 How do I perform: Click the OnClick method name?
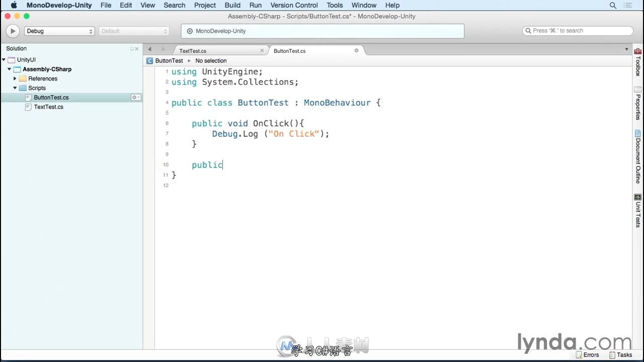271,123
